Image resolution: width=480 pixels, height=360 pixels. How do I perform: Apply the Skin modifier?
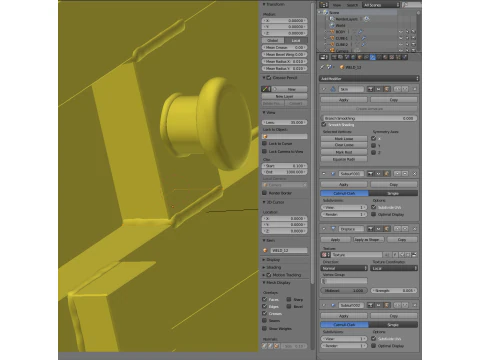(x=344, y=100)
